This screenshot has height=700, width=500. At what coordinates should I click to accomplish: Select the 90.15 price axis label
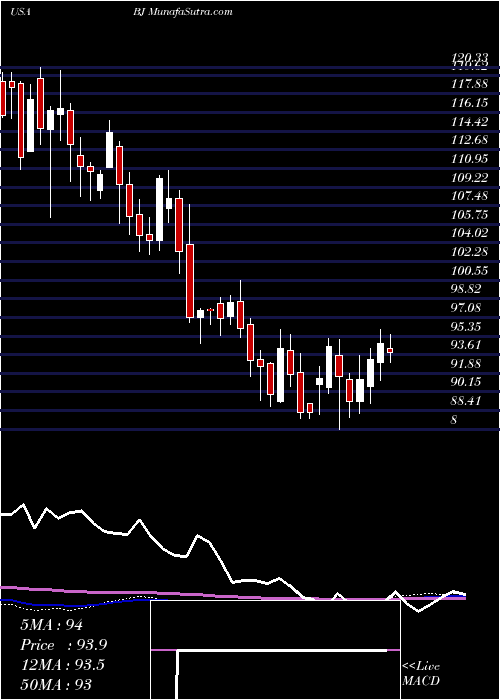466,382
